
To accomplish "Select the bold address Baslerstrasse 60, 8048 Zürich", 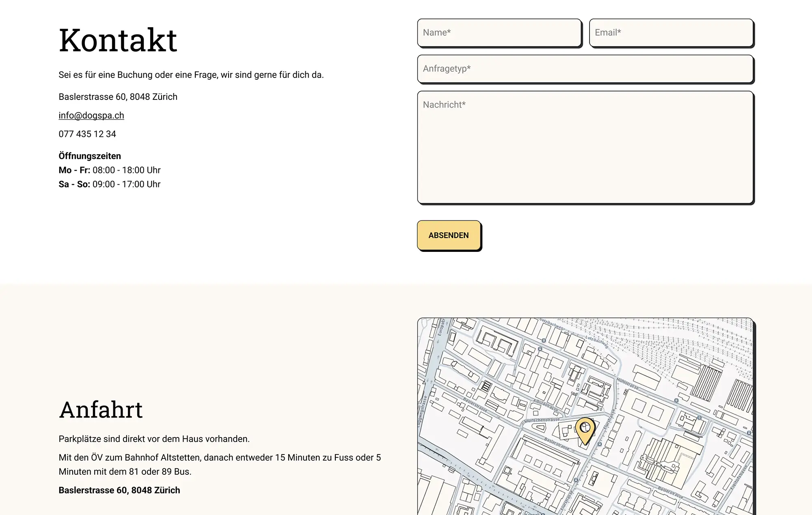I will point(119,490).
